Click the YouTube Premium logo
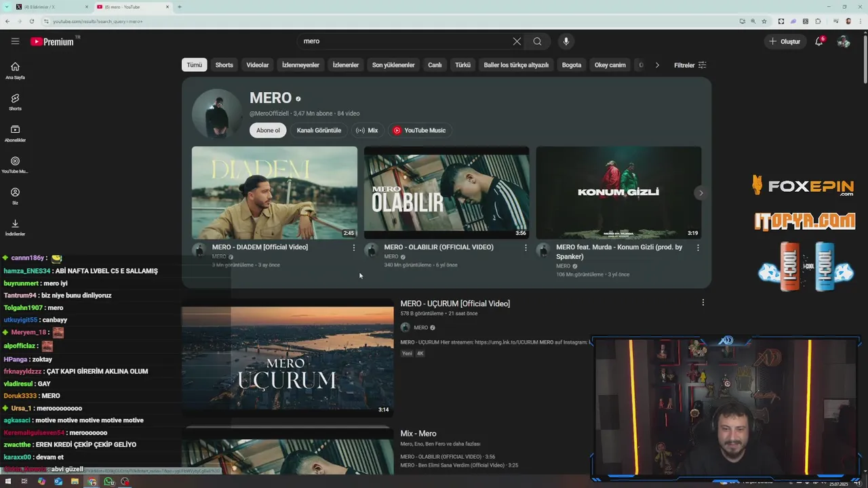Screen dimensions: 868x488 pyautogui.click(x=52, y=41)
